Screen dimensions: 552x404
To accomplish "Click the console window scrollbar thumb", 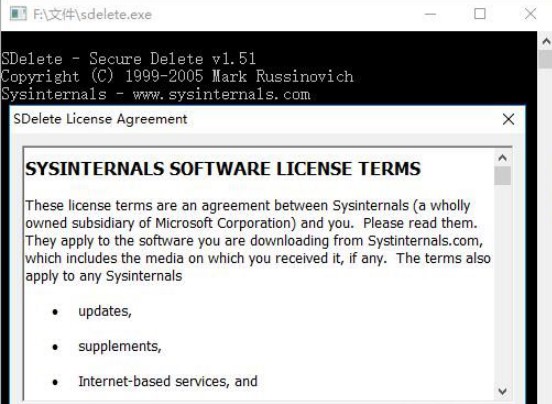I will pos(546,59).
